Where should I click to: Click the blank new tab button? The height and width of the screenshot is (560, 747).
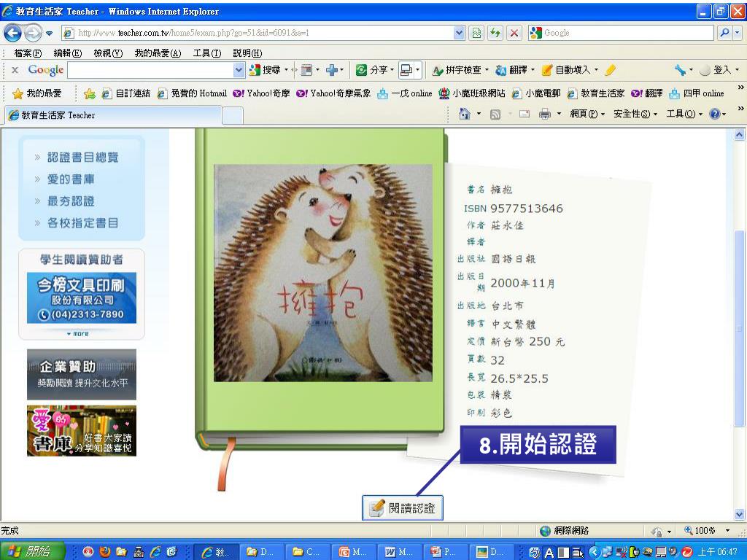233,116
